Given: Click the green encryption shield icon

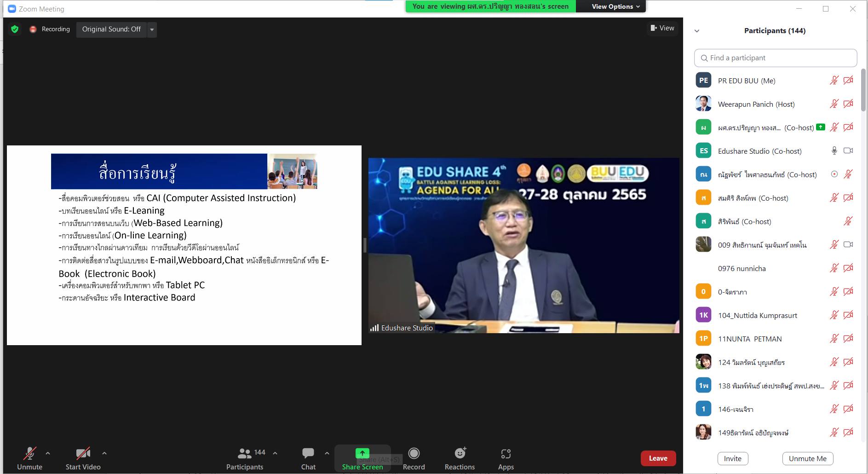Looking at the screenshot, I should click(15, 29).
